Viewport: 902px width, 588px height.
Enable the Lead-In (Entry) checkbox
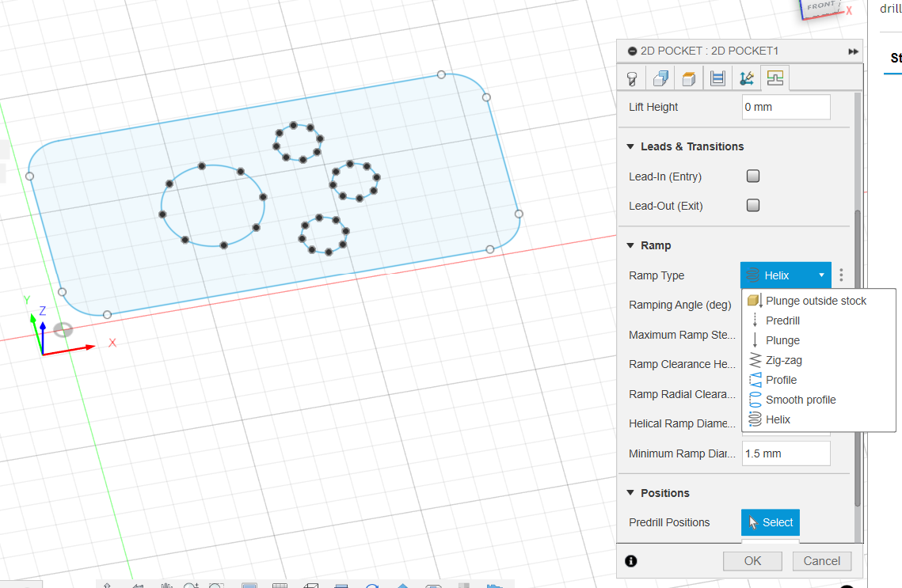tap(752, 176)
